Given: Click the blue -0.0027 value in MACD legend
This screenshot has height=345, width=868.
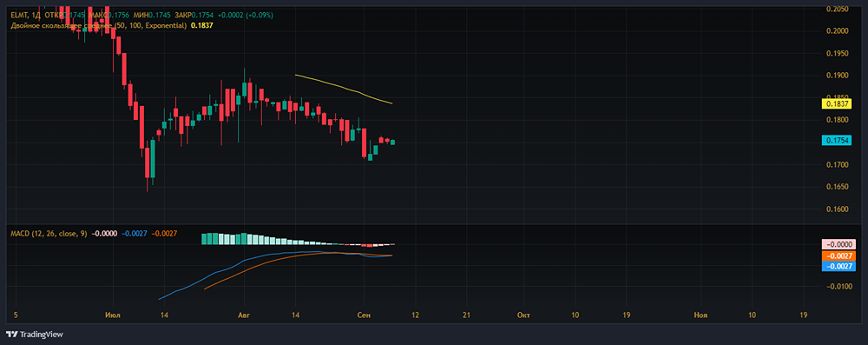Looking at the screenshot, I should [135, 234].
